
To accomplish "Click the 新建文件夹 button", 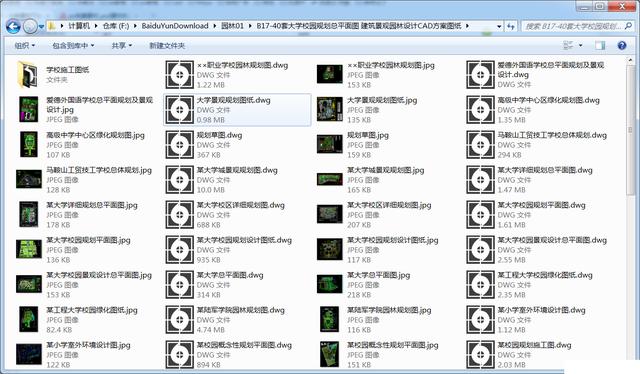I will [x=167, y=45].
